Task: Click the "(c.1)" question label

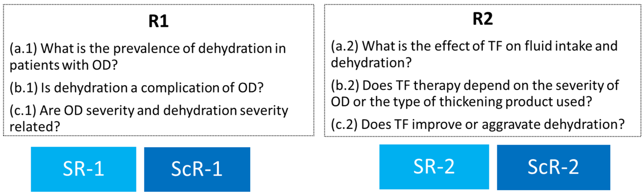Action: (23, 110)
